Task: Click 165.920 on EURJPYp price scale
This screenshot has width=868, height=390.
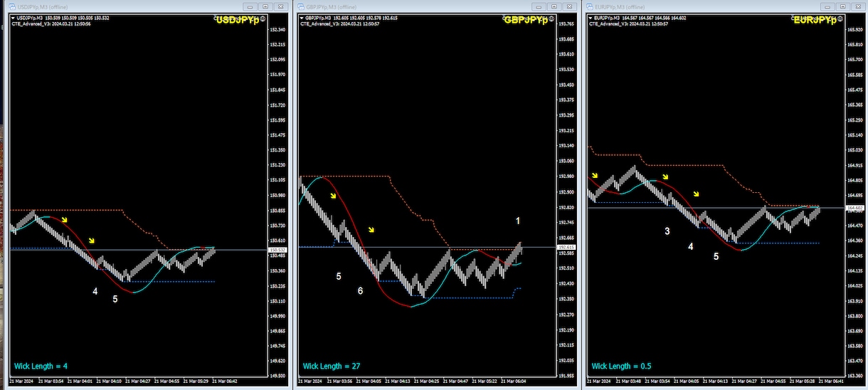Action: pyautogui.click(x=854, y=29)
